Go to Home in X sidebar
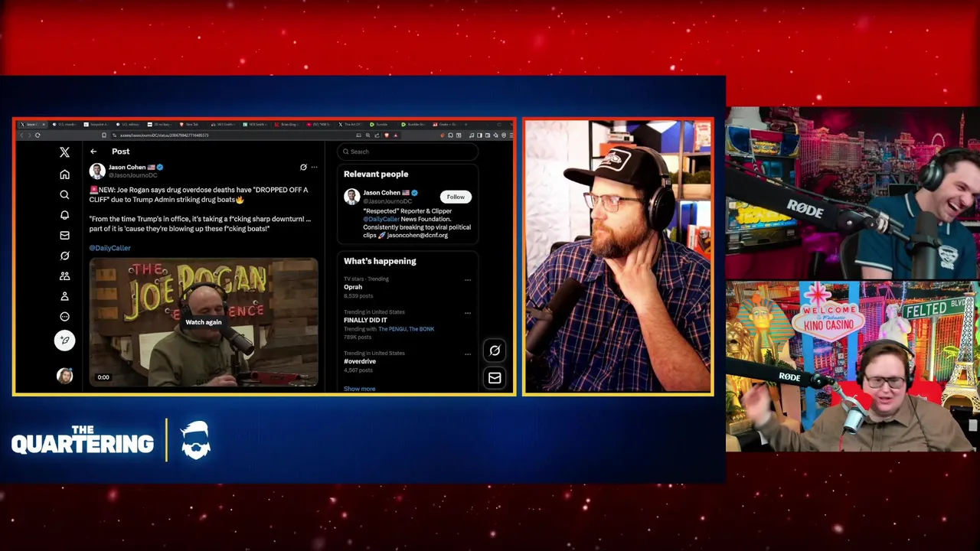 64,174
